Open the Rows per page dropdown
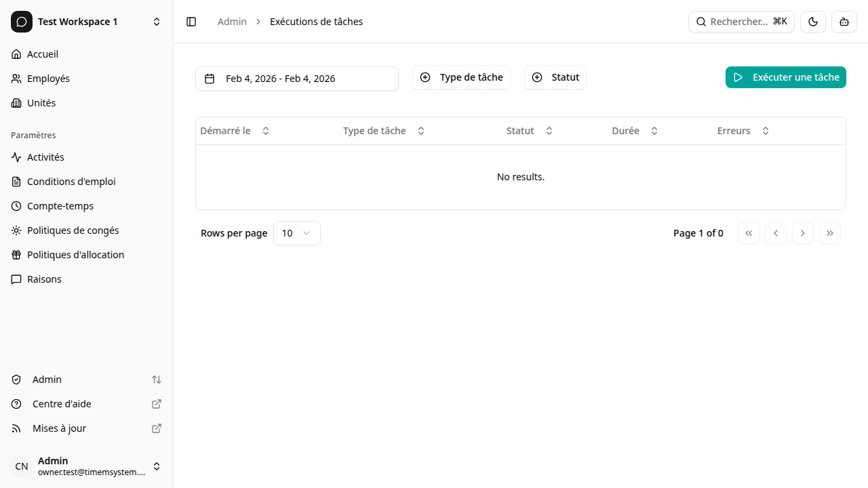 click(x=296, y=233)
